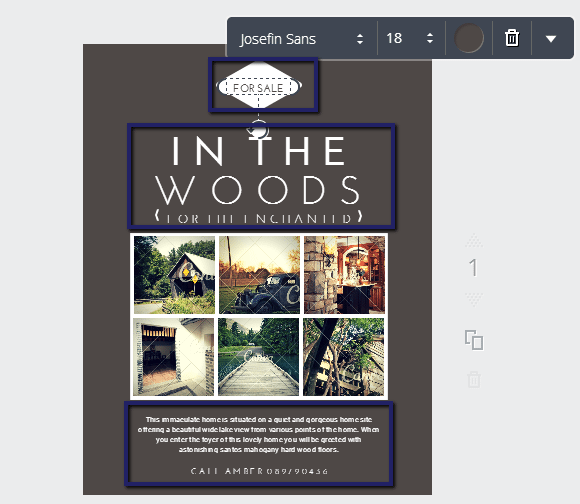
Task: Delete selected text with toolbar trash icon
Action: click(x=512, y=38)
